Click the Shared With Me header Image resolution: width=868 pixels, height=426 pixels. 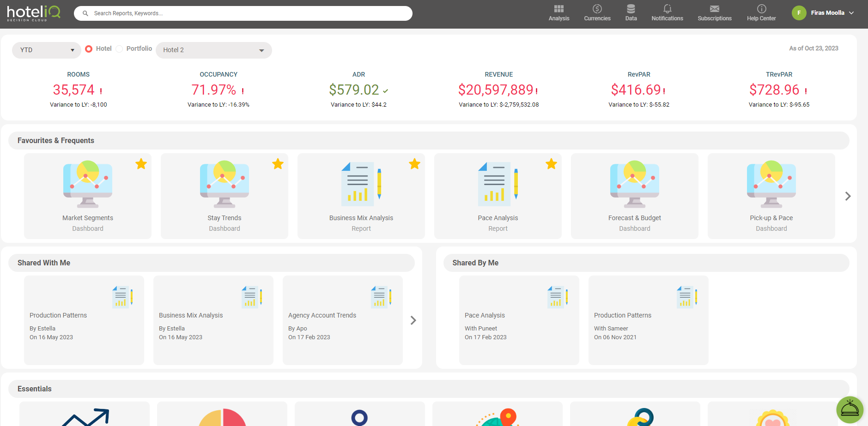point(212,263)
